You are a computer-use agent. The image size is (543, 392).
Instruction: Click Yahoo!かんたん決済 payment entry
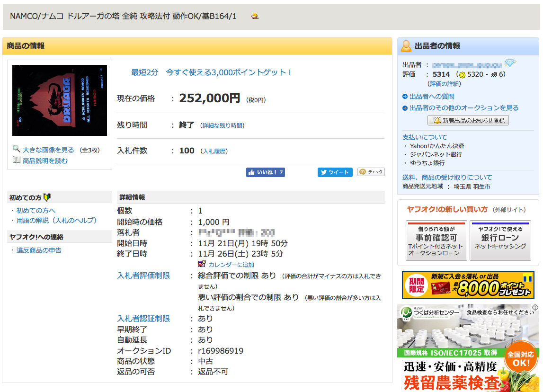[x=436, y=146]
